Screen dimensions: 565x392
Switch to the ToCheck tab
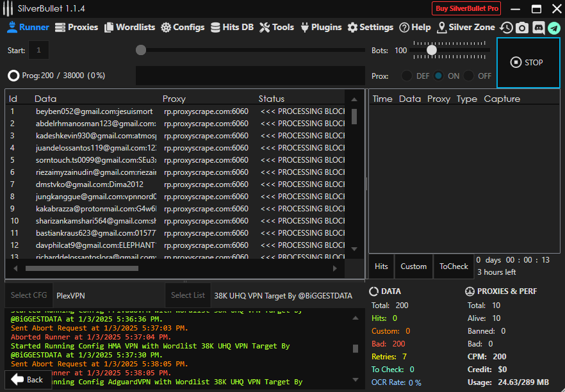(x=454, y=266)
